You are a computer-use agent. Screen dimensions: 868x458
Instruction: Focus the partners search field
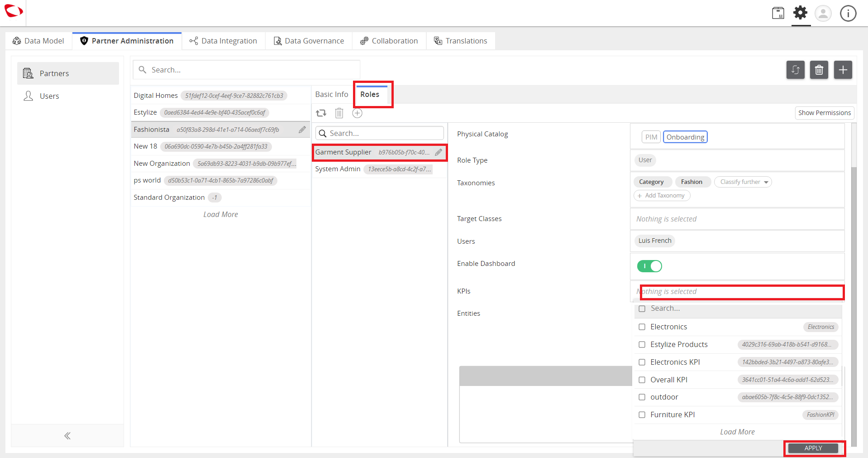[x=246, y=70]
